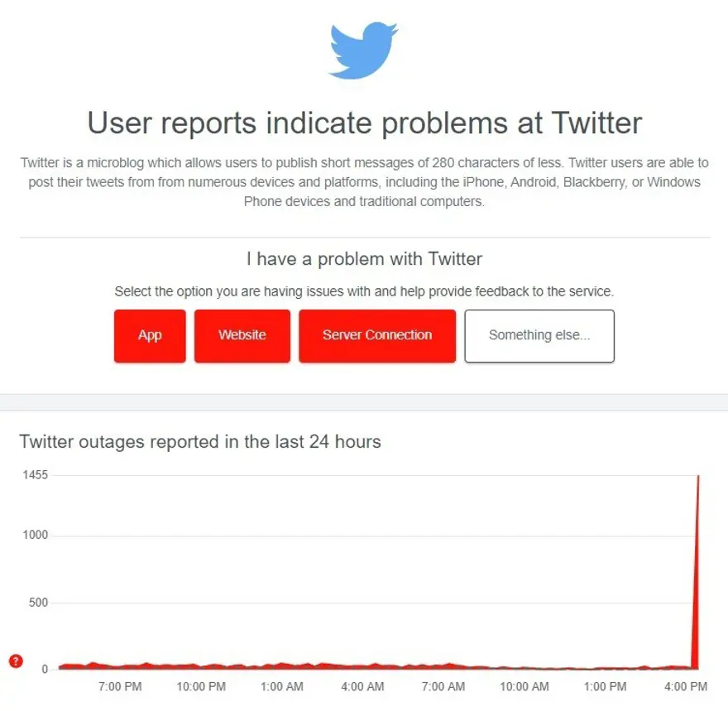Click the red question mark help icon
The width and height of the screenshot is (728, 711).
pyautogui.click(x=16, y=661)
